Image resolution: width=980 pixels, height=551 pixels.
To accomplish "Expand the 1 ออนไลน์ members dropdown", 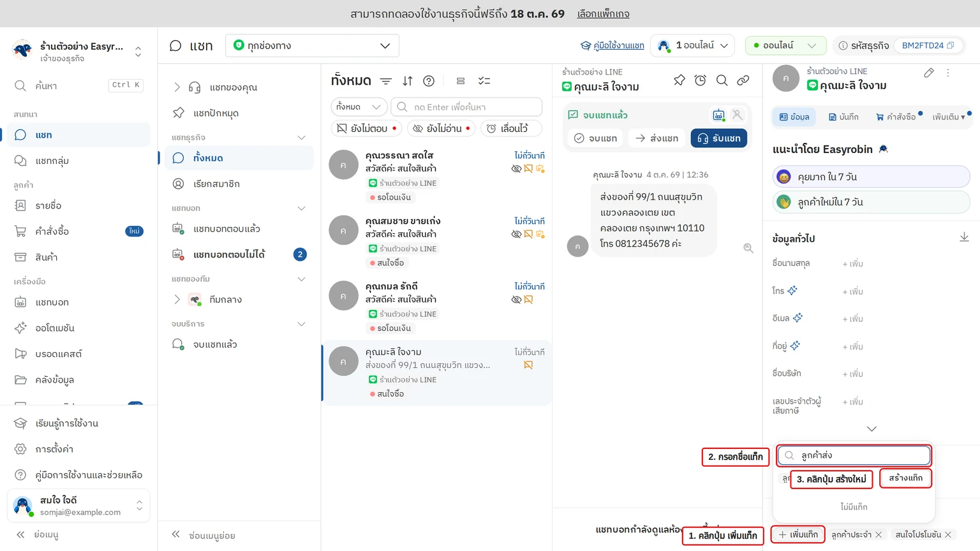I will [x=692, y=45].
